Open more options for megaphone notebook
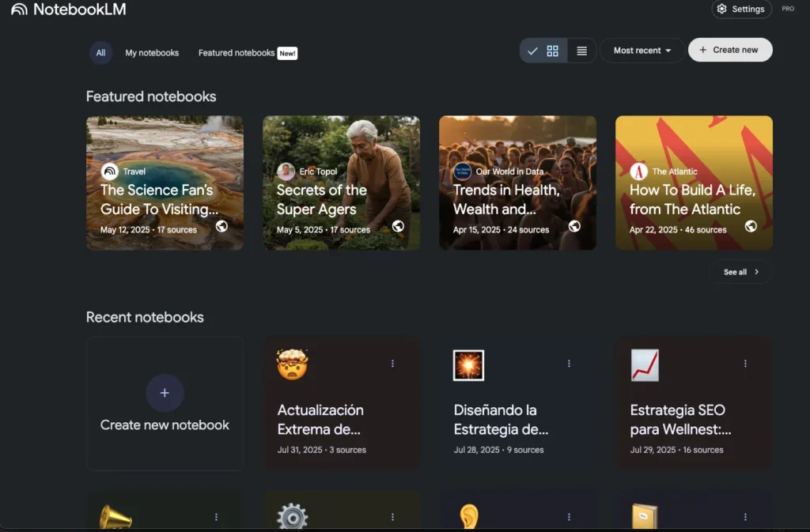Screen dimensions: 810x532 click(216, 517)
